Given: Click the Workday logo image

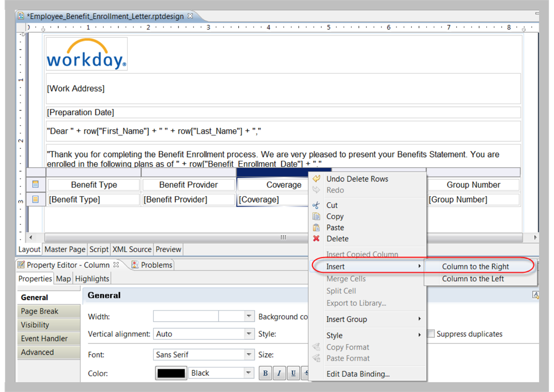Looking at the screenshot, I should 87,54.
